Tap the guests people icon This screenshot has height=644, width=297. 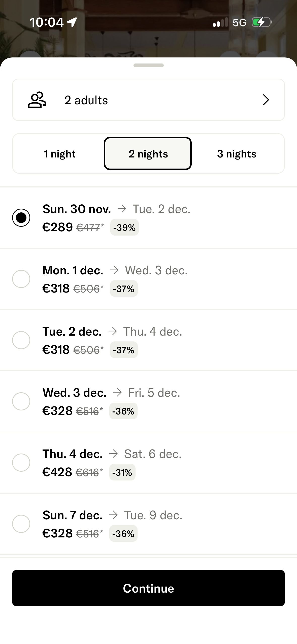(x=37, y=100)
